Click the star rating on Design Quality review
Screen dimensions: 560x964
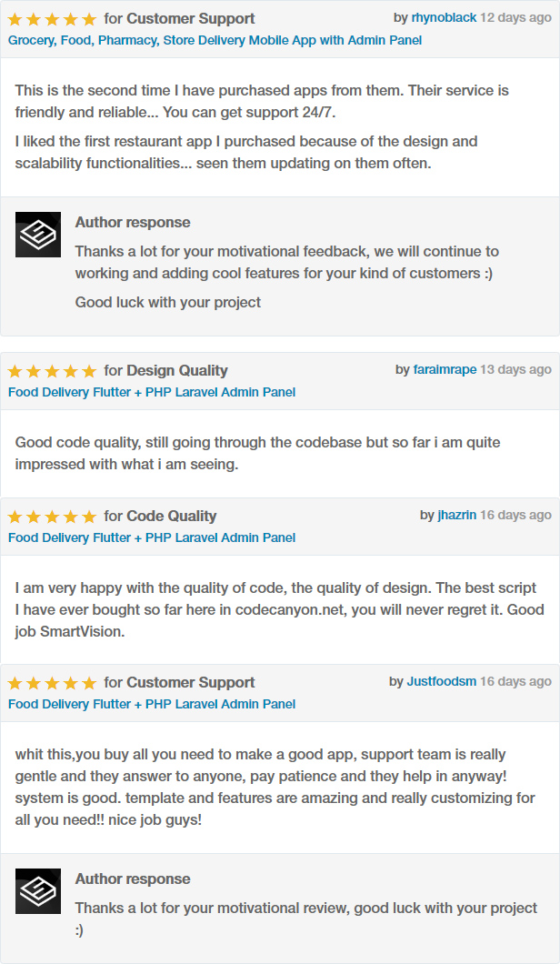pos(52,371)
